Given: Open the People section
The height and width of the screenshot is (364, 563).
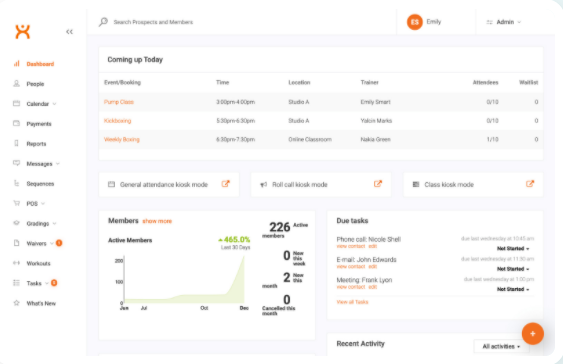Looking at the screenshot, I should [35, 84].
